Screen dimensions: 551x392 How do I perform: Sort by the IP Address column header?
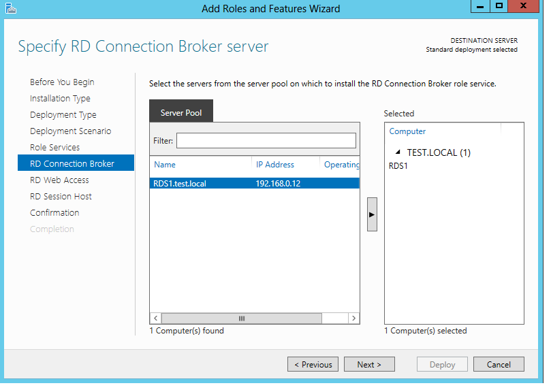pyautogui.click(x=274, y=165)
